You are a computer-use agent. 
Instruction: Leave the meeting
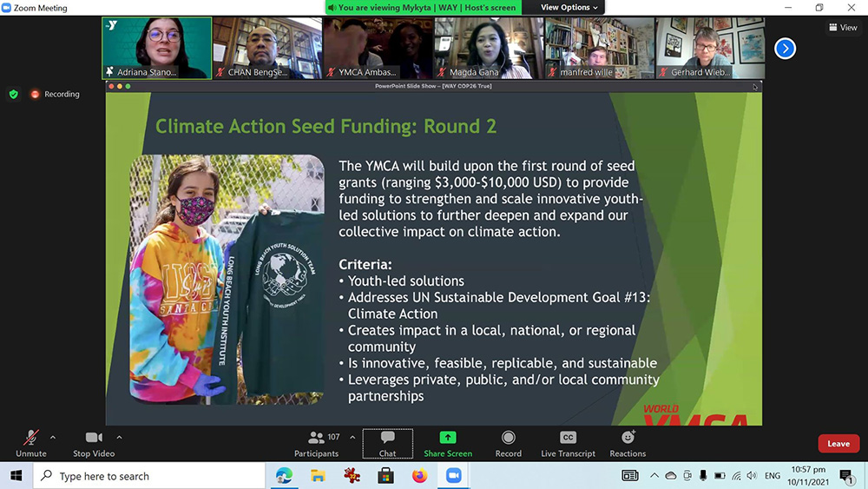pos(838,444)
